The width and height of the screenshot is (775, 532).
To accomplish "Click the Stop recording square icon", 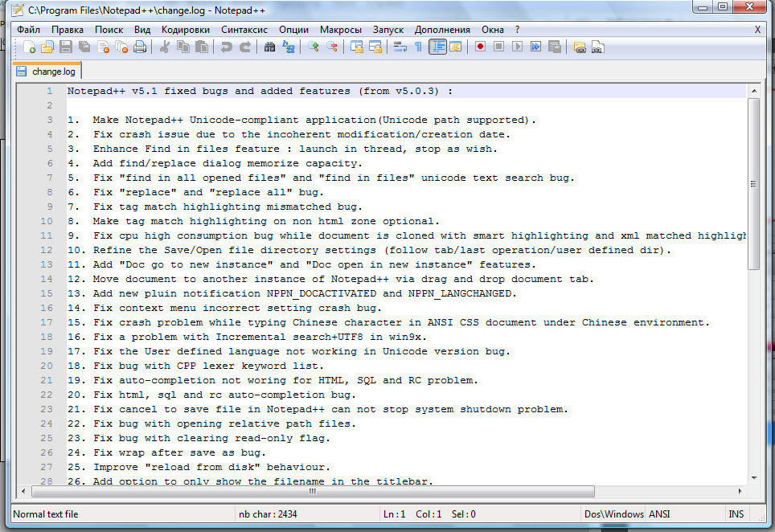I will pos(498,47).
